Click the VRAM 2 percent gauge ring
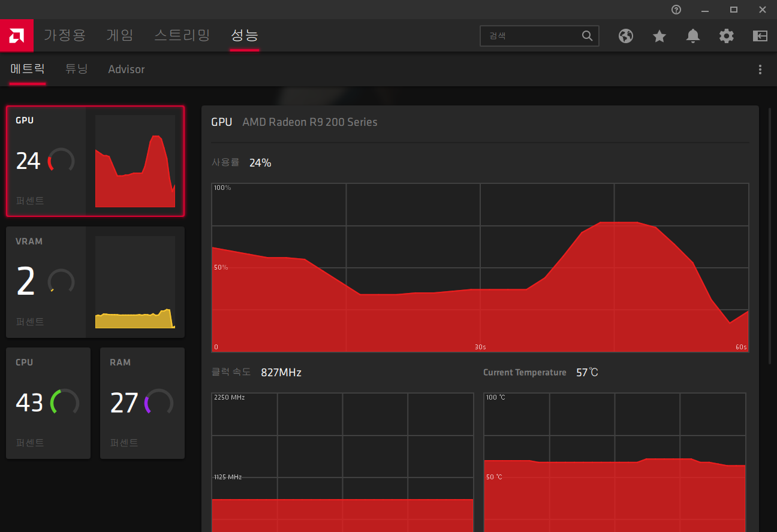 point(61,282)
